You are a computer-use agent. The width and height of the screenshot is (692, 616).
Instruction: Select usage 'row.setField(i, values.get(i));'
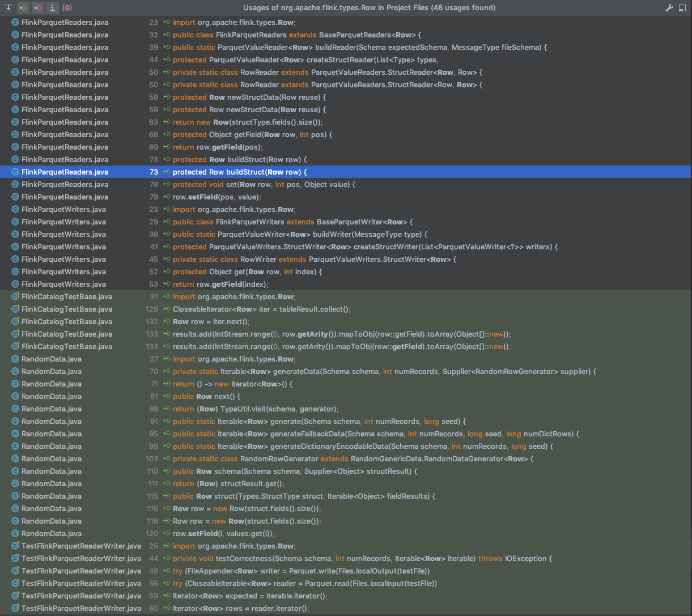pos(223,534)
